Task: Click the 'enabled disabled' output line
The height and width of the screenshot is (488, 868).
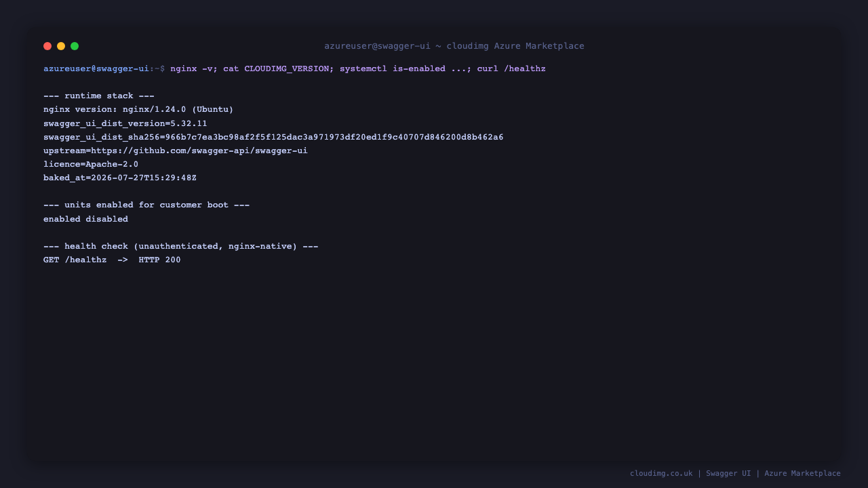Action: point(85,219)
